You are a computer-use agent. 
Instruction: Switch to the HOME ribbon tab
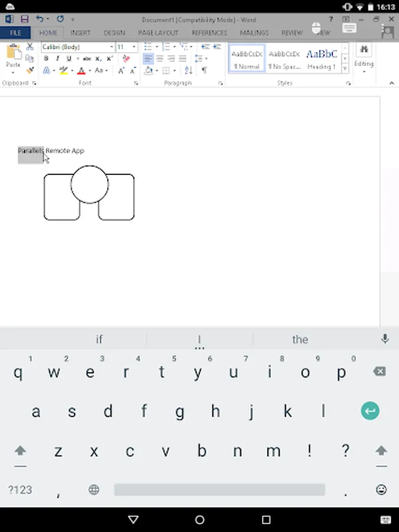(48, 33)
